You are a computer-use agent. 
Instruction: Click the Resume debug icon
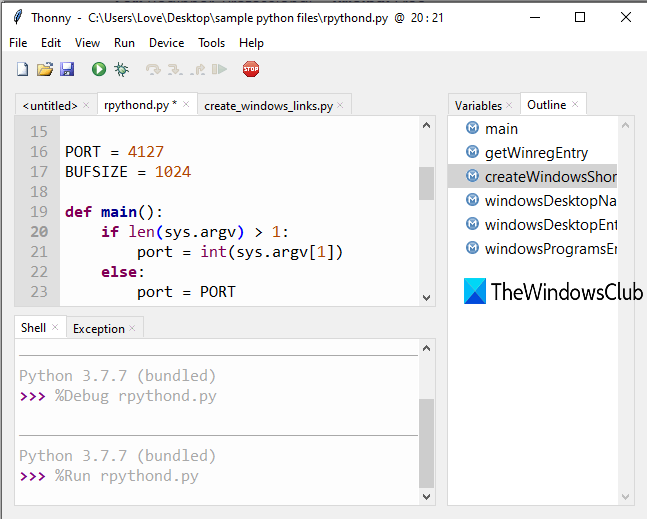(219, 69)
